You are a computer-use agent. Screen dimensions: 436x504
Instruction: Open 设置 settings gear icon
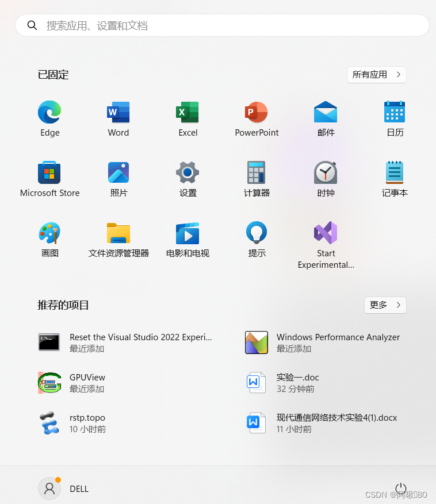[x=188, y=172]
